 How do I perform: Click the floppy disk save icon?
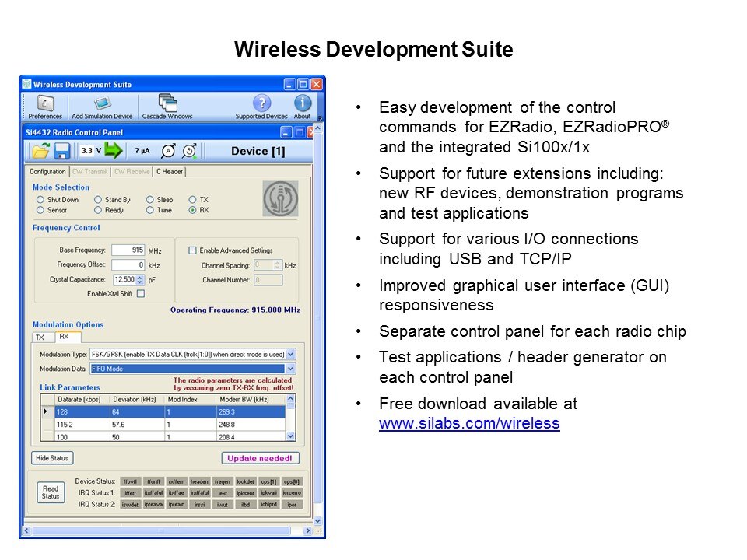(63, 151)
